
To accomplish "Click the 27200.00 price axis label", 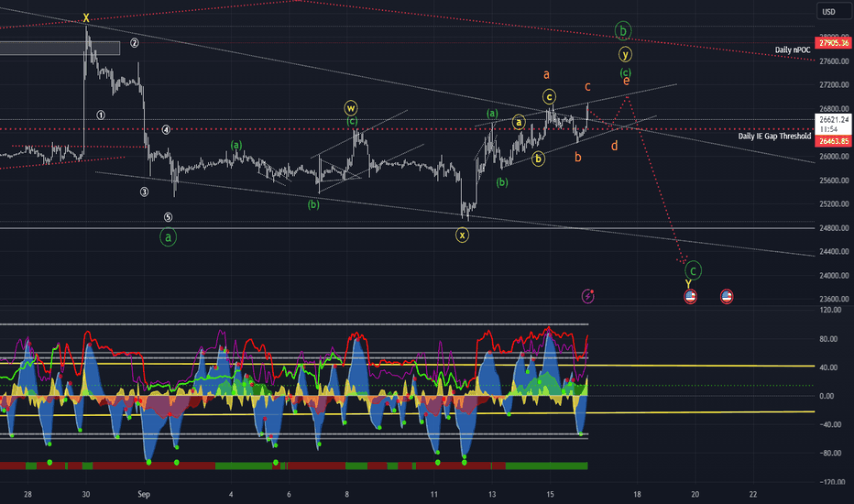I will pos(833,85).
